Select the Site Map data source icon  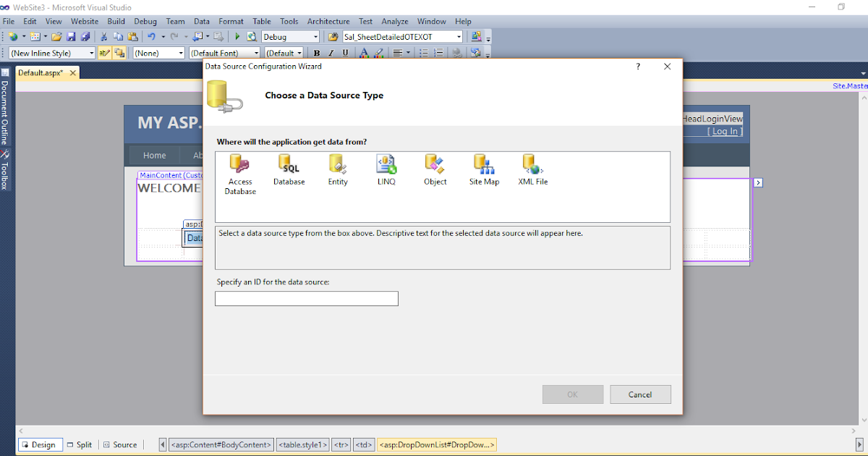[x=484, y=166]
